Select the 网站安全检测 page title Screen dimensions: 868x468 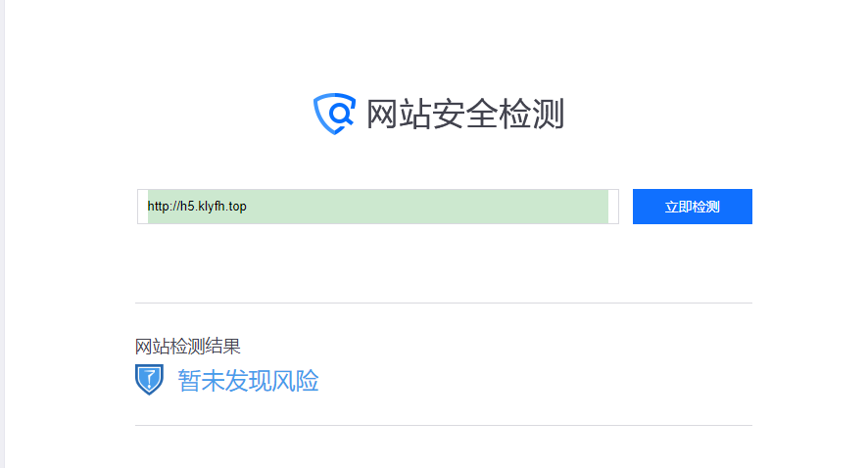[465, 114]
